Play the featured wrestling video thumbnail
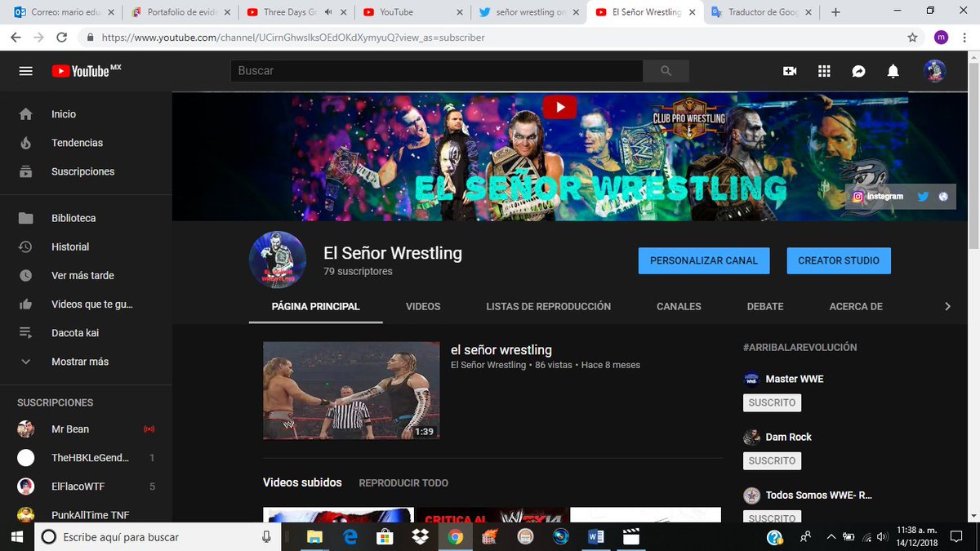This screenshot has height=551, width=980. pos(351,391)
